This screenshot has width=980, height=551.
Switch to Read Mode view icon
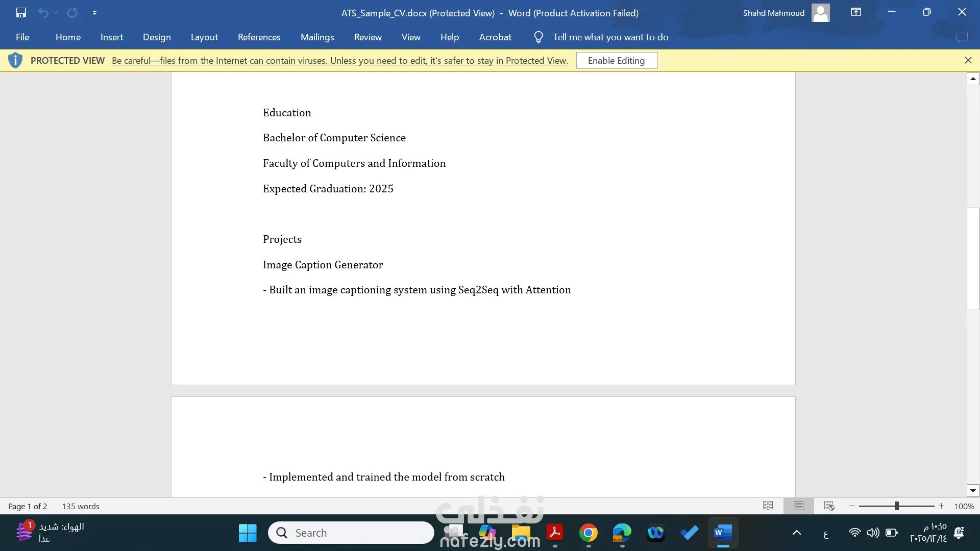pyautogui.click(x=768, y=506)
